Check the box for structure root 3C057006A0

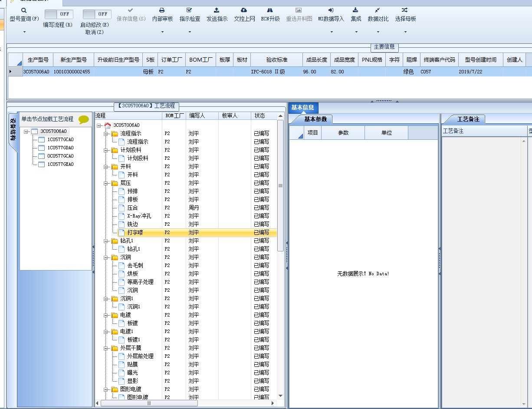(x=34, y=131)
